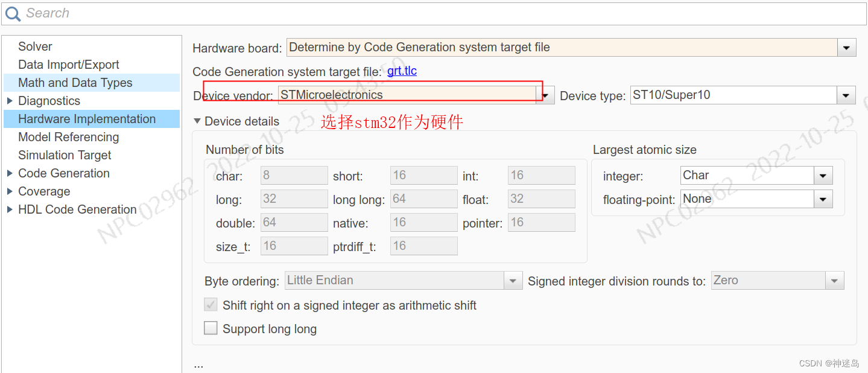868x373 pixels.
Task: Expand the Diagnostics tree node
Action: pyautogui.click(x=10, y=101)
